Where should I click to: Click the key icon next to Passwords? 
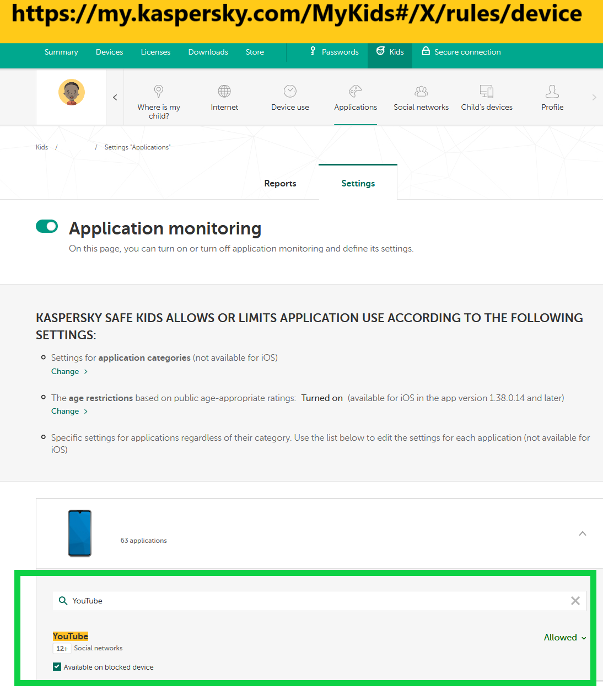tap(313, 51)
